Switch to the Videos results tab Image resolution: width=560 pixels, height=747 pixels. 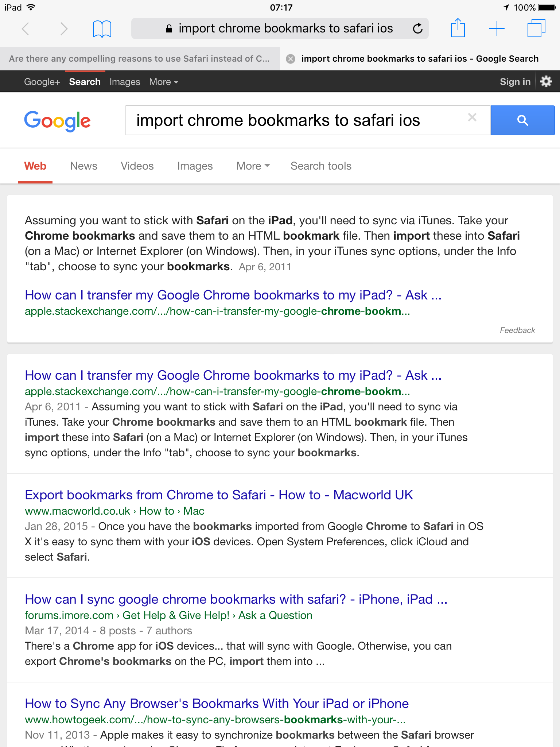[x=137, y=166]
